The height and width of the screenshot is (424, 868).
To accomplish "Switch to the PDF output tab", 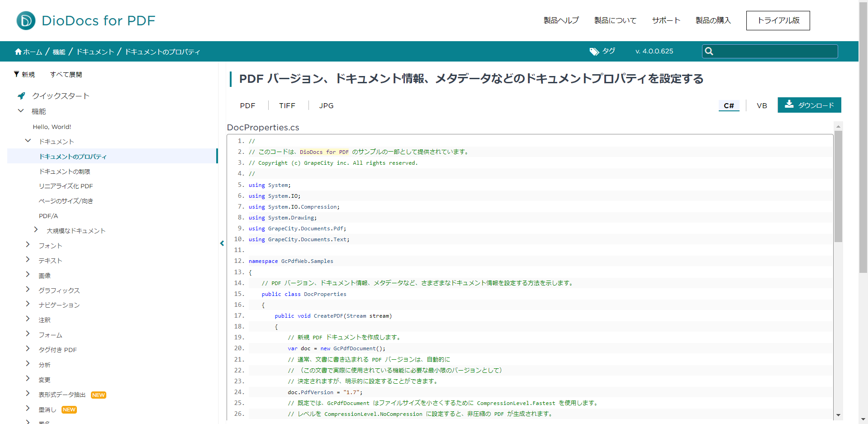I will tap(247, 105).
